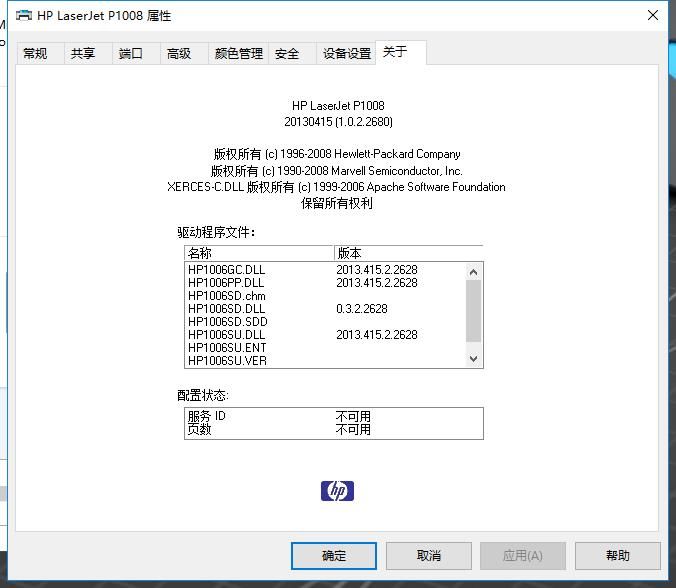Click the driver list scrollbar thumb
This screenshot has width=676, height=588.
click(473, 310)
